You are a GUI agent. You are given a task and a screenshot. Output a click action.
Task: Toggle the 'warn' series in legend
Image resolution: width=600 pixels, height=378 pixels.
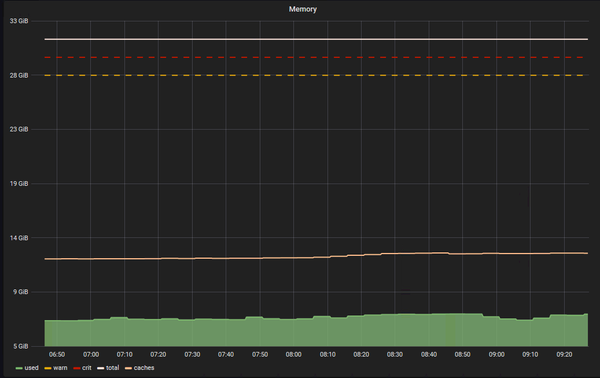point(60,368)
